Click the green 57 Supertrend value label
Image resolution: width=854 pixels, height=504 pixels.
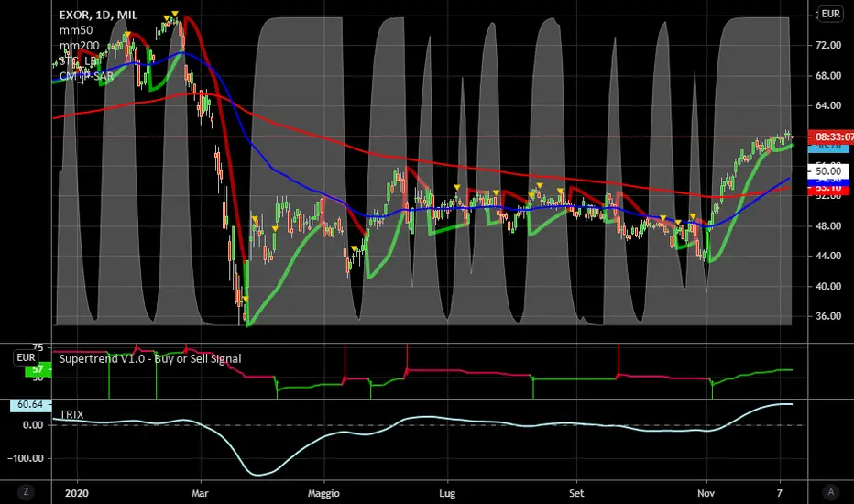click(x=38, y=370)
